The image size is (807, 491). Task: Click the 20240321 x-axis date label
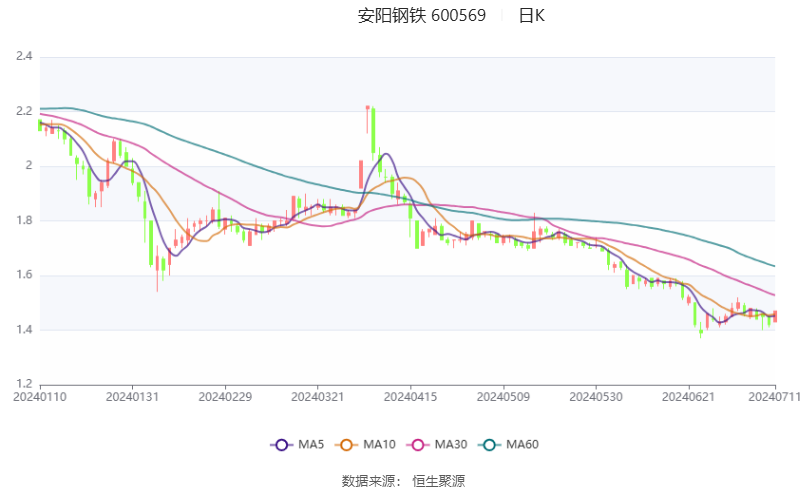(318, 397)
